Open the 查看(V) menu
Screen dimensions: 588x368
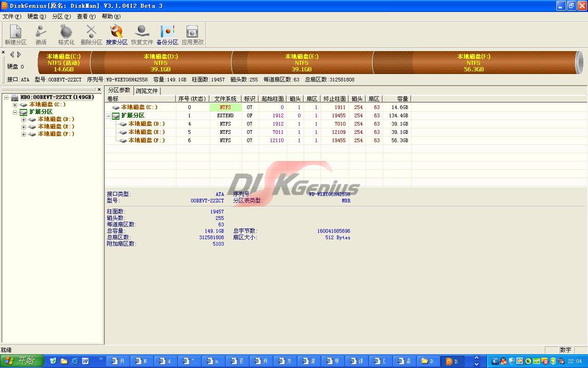[86, 16]
